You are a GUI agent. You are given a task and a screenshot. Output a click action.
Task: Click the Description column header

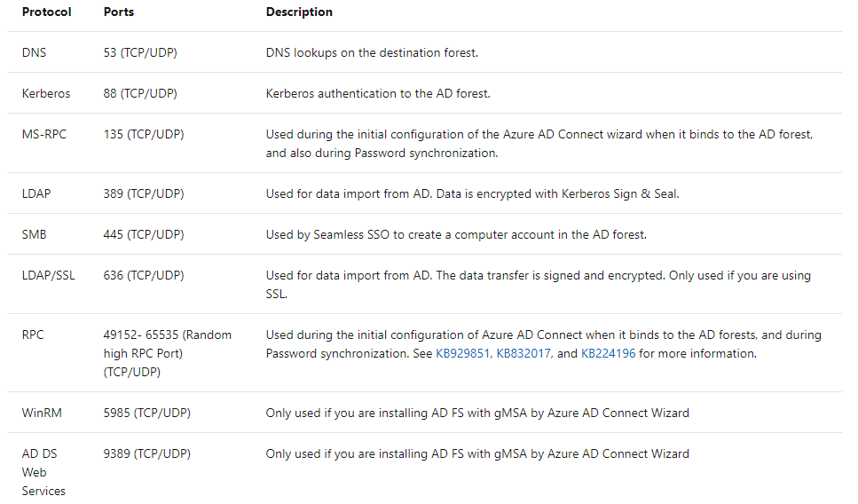[x=299, y=12]
